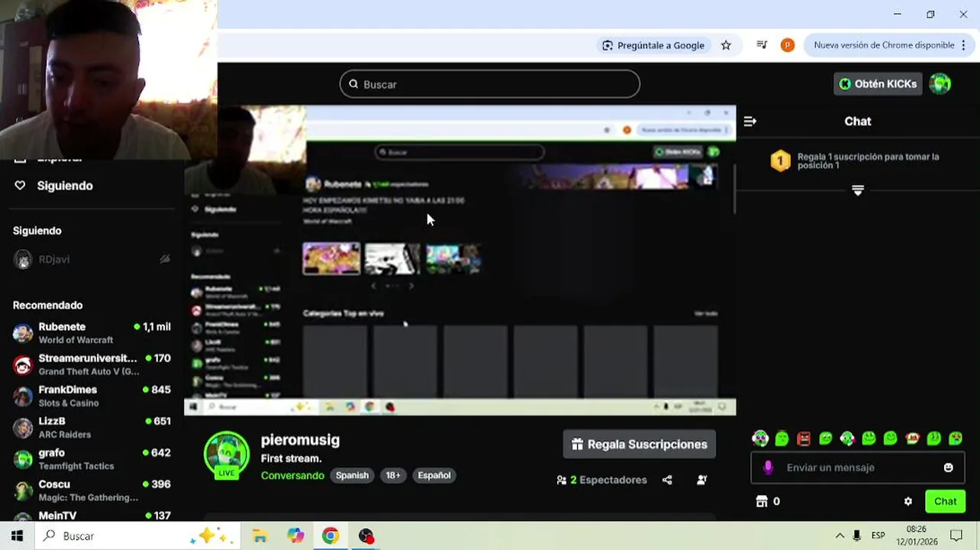Click the Enviar un mensaje field

pos(857,467)
